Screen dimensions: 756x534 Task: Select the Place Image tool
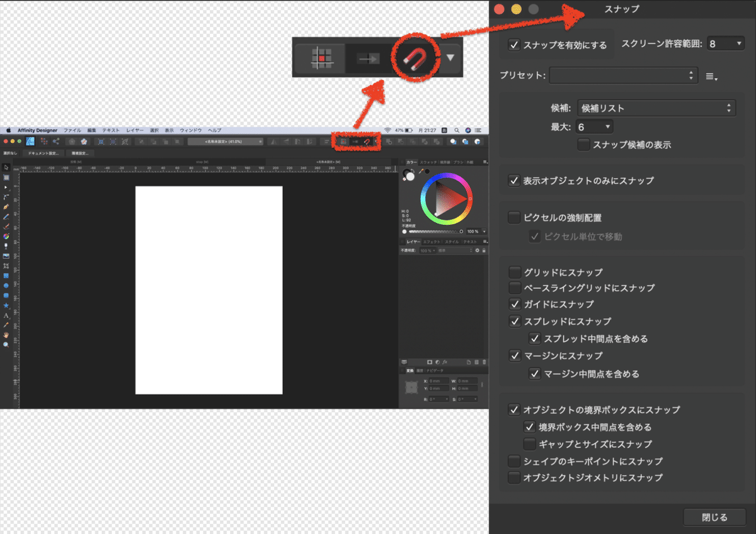[6, 256]
